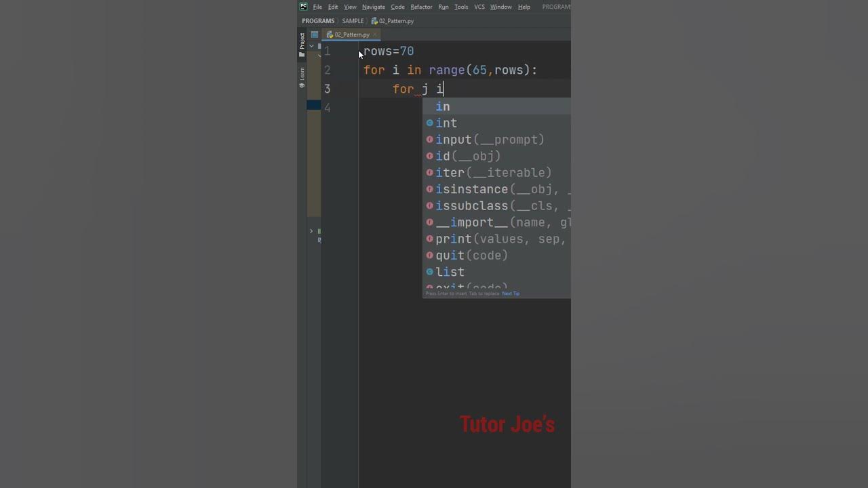Close the 02_Pattern.py editor tab

tap(375, 35)
